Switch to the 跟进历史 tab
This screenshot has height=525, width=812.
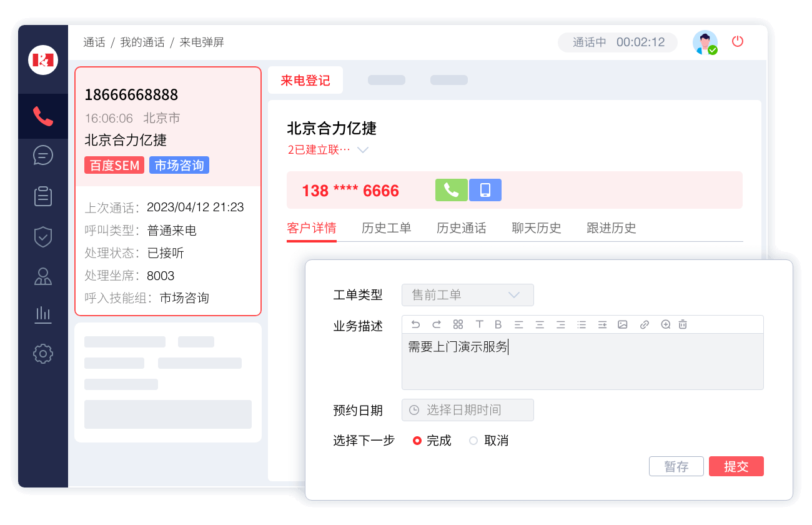[x=611, y=228]
